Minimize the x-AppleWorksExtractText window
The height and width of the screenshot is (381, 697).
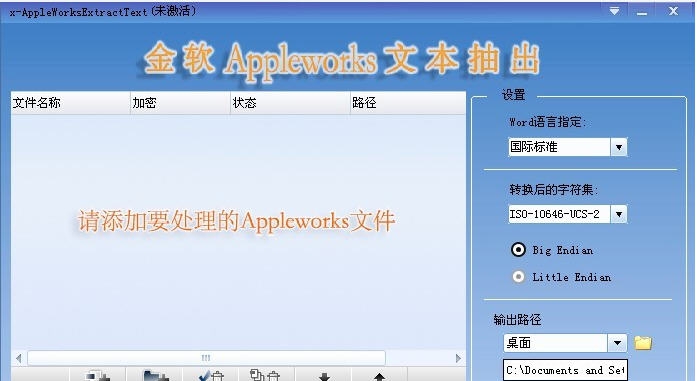(x=641, y=12)
